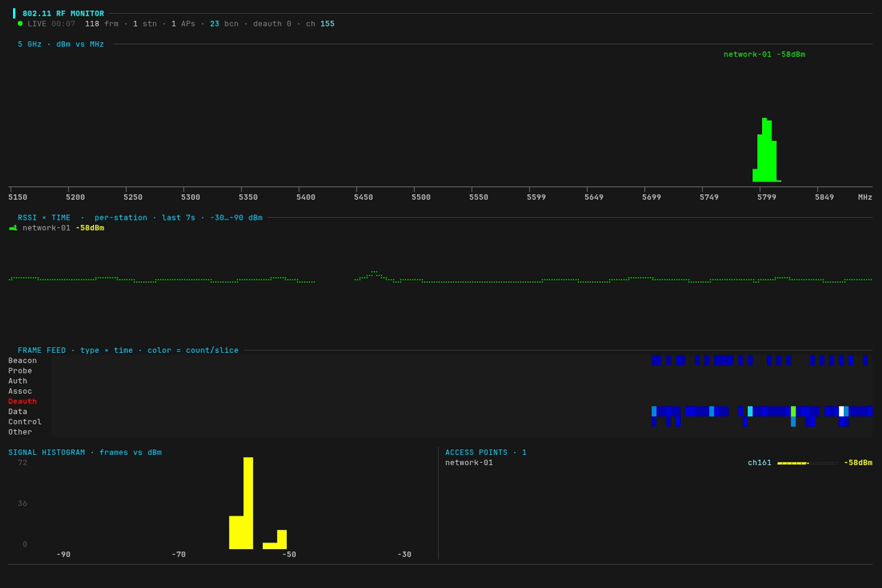Image resolution: width=882 pixels, height=588 pixels.
Task: Select the FRAME FEED section header
Action: pos(128,350)
